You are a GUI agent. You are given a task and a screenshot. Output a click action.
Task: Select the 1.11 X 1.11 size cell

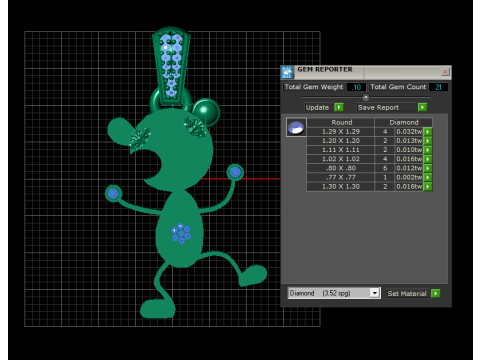(x=341, y=150)
